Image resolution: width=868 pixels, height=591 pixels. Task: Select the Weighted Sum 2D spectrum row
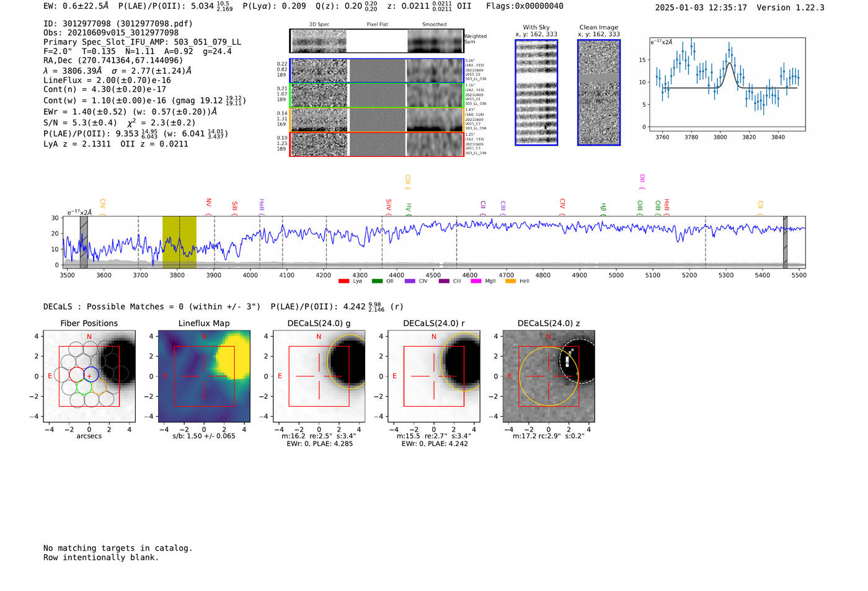(x=377, y=41)
